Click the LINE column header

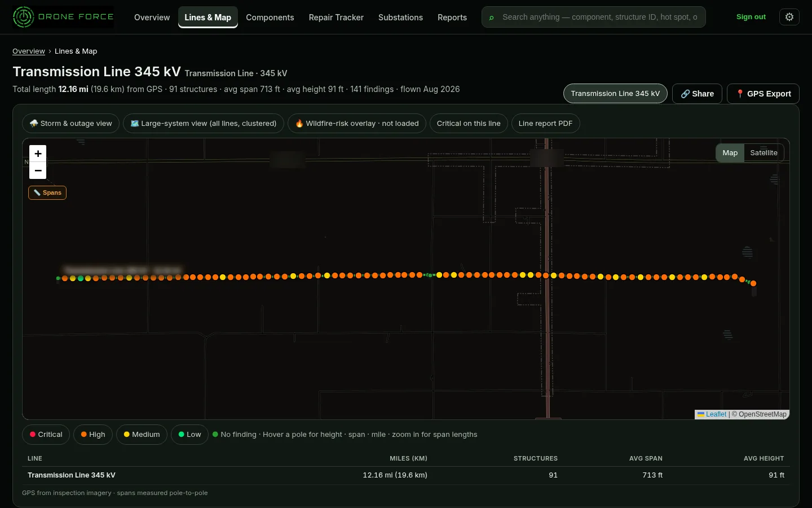pyautogui.click(x=35, y=458)
